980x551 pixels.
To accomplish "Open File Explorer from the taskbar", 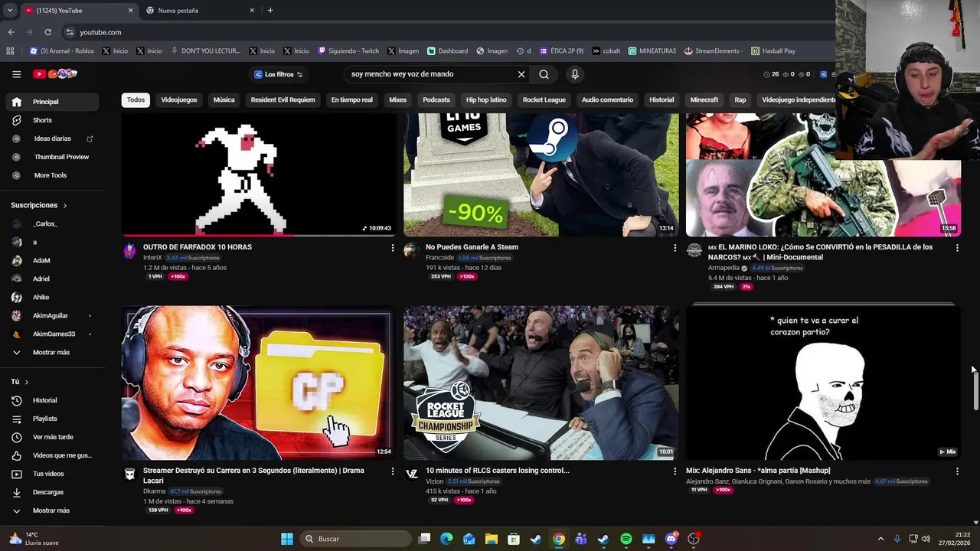I will point(492,539).
